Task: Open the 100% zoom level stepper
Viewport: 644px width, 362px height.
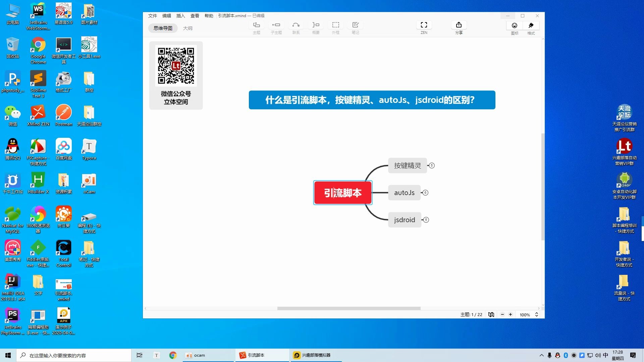Action: [536, 314]
